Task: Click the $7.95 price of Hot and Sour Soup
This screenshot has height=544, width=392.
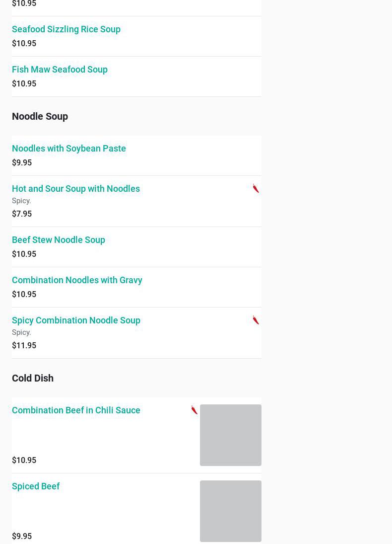Action: (x=22, y=214)
